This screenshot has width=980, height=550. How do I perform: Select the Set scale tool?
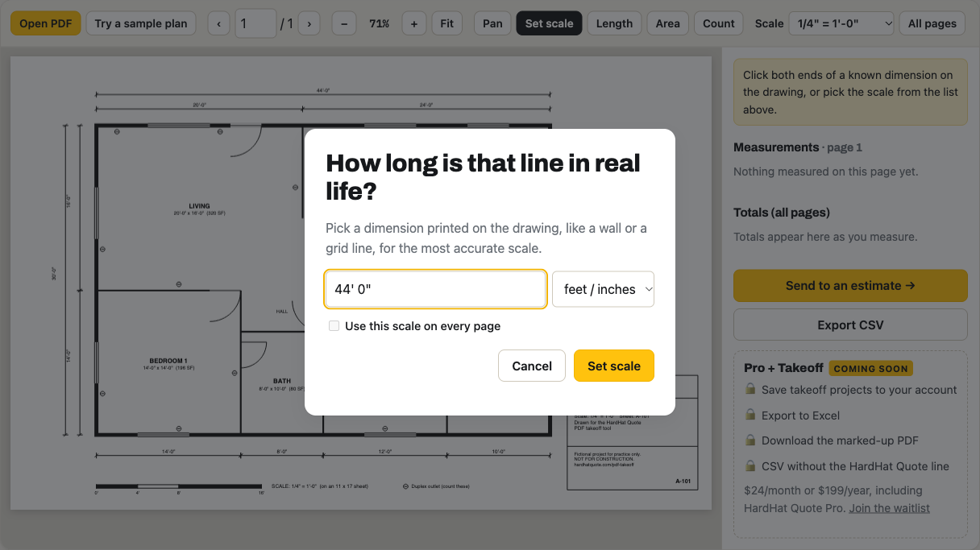[549, 23]
